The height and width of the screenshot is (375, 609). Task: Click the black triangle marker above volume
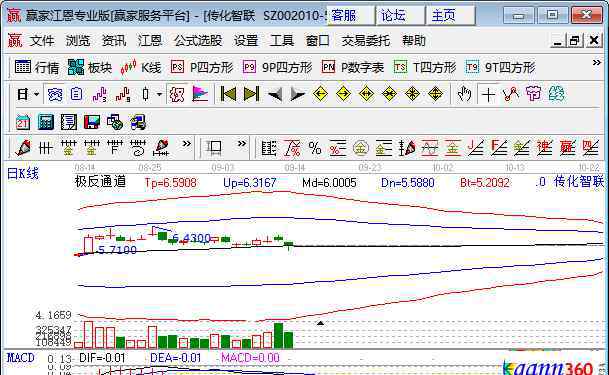(320, 323)
